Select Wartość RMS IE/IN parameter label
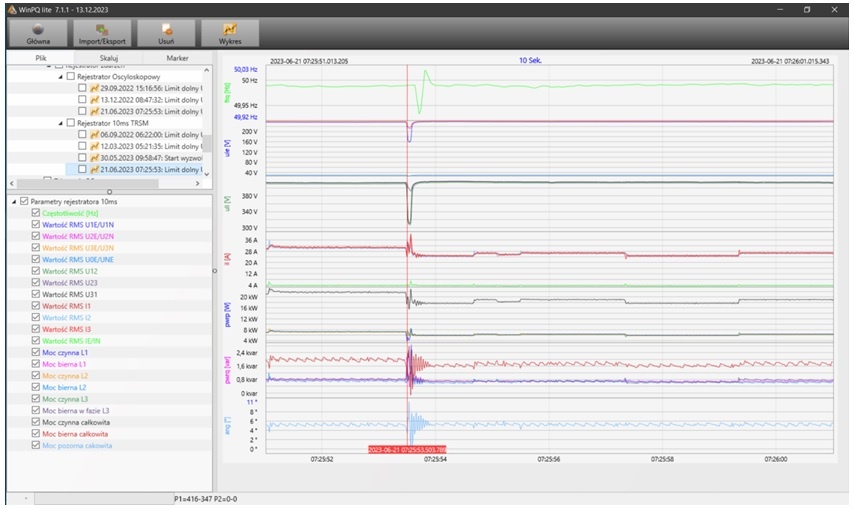 tap(71, 341)
